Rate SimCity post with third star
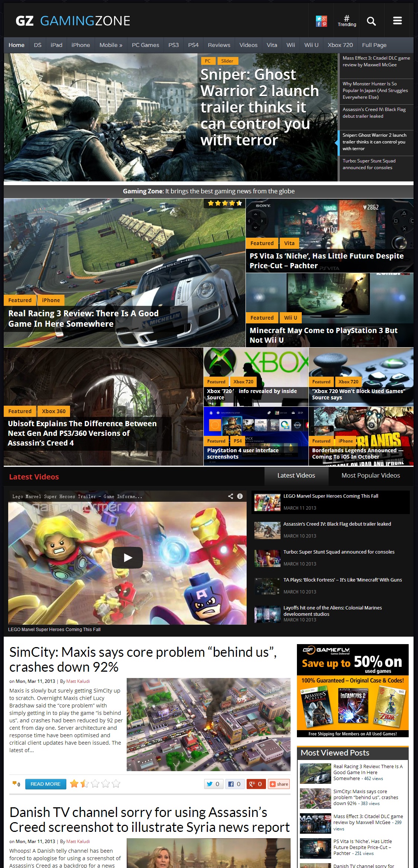418x868 pixels. [95, 784]
